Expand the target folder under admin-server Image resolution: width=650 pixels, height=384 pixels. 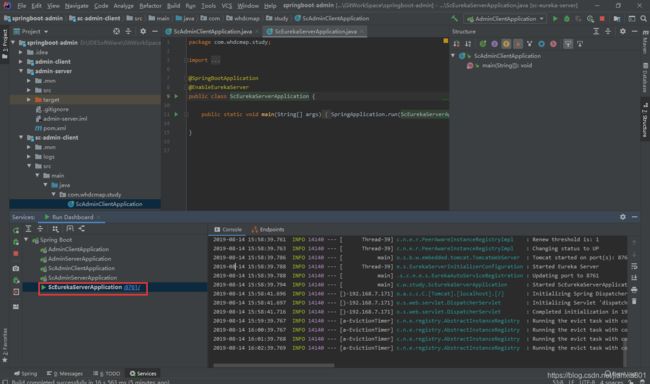click(x=29, y=100)
